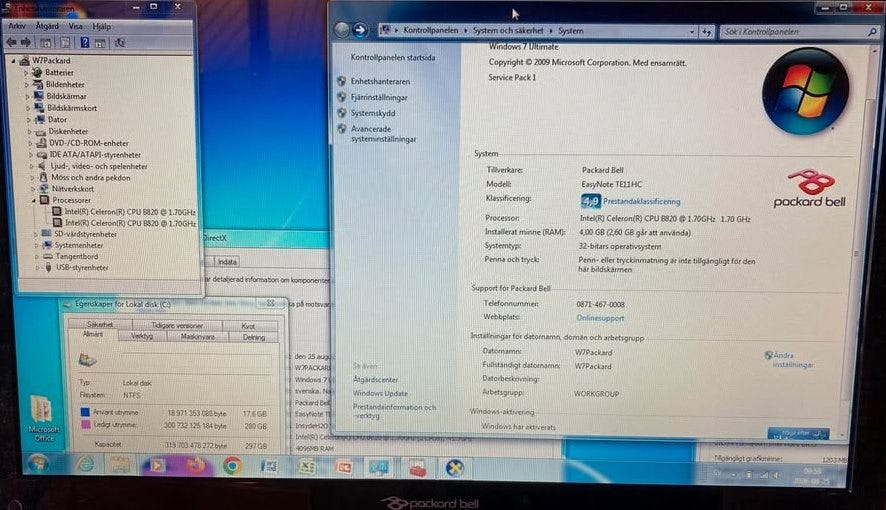Viewport: 886px width, 510px height.
Task: Open the Åtgärd menu in Device Manager
Action: [47, 26]
